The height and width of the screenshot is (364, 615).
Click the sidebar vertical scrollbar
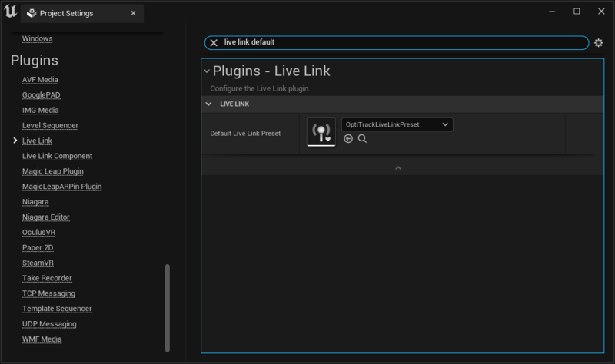[168, 307]
